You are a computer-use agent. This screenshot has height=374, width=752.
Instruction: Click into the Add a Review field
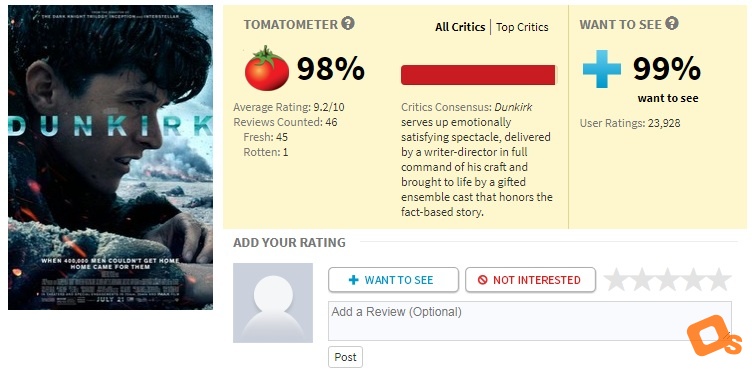[x=530, y=321]
